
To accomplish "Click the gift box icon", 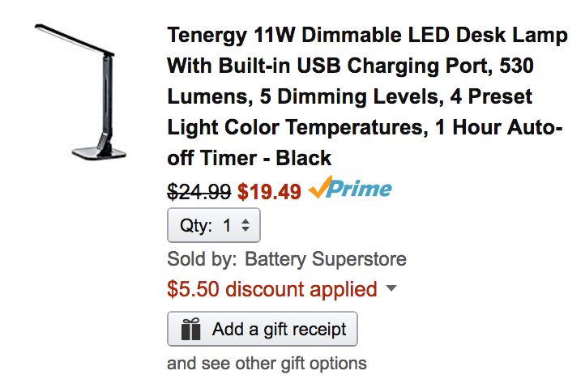I will [191, 330].
